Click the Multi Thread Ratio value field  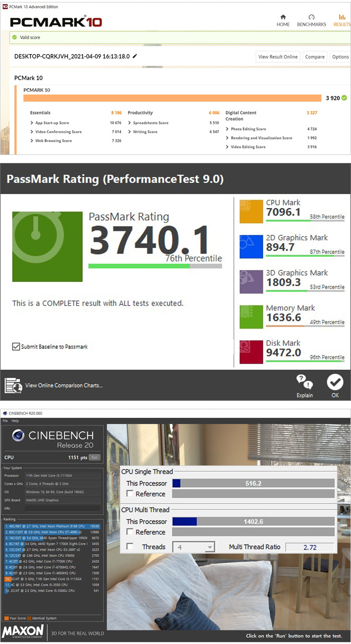click(310, 547)
